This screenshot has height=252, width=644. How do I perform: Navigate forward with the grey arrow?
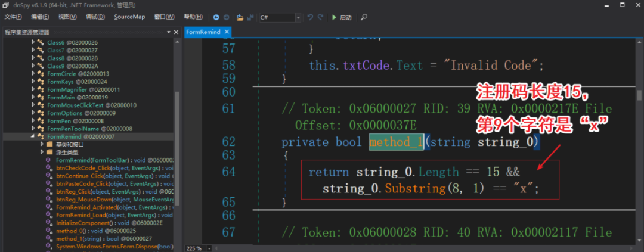click(x=227, y=18)
